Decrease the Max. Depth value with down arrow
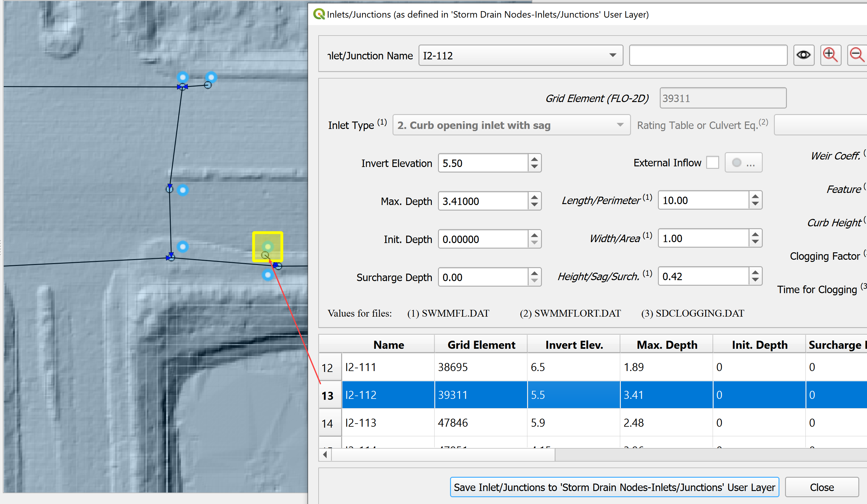This screenshot has height=504, width=867. coord(534,205)
